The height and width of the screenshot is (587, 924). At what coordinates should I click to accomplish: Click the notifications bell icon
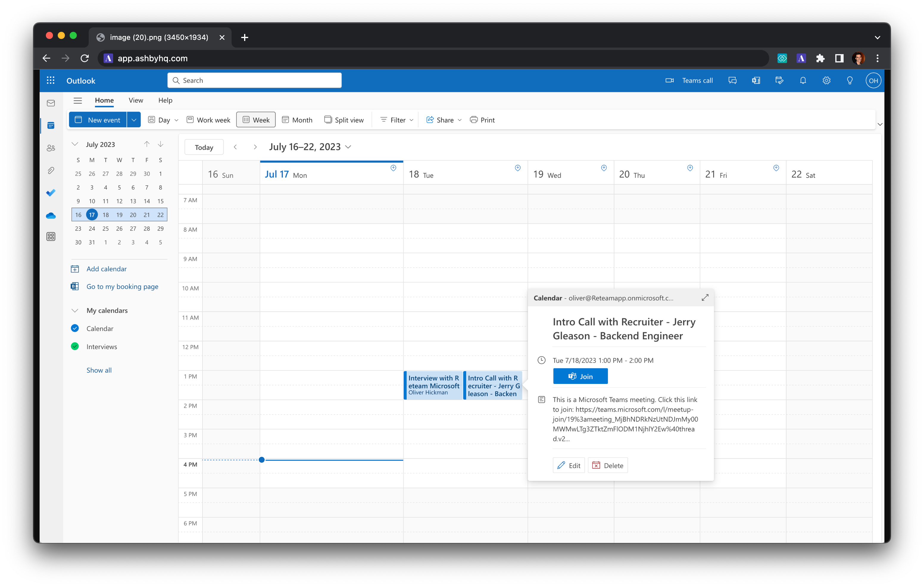point(803,81)
